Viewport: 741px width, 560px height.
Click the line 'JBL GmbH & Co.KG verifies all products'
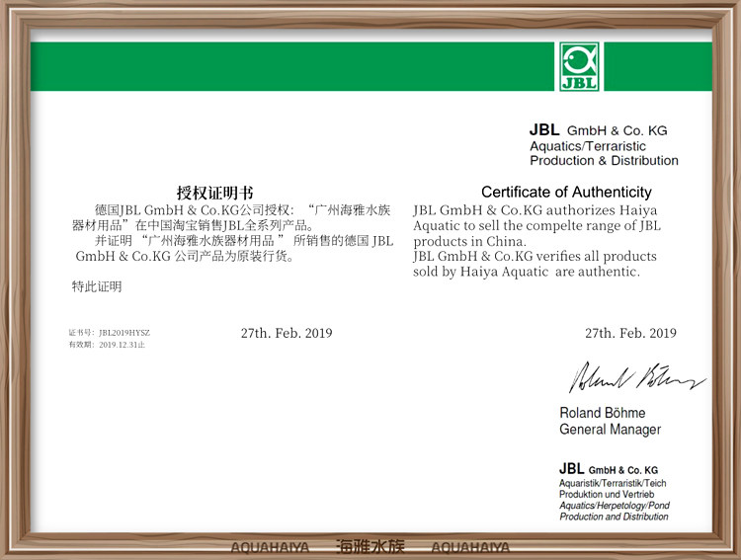click(535, 256)
